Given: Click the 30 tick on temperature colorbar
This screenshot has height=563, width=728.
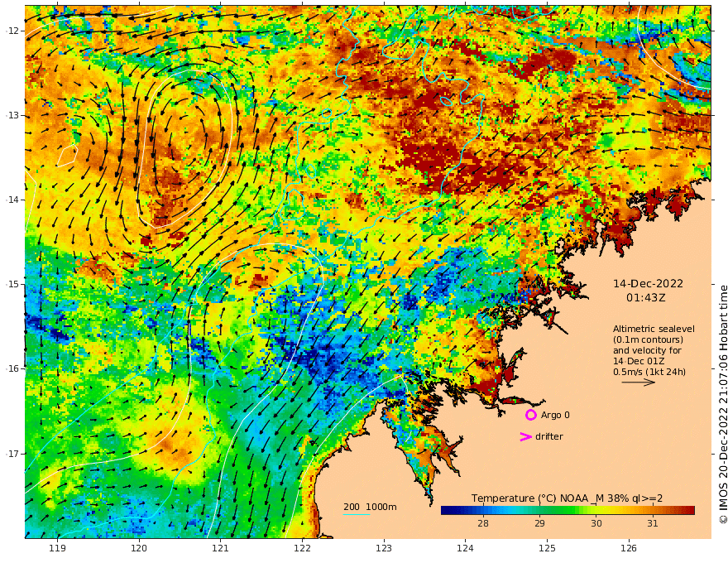Looking at the screenshot, I should click(596, 523).
